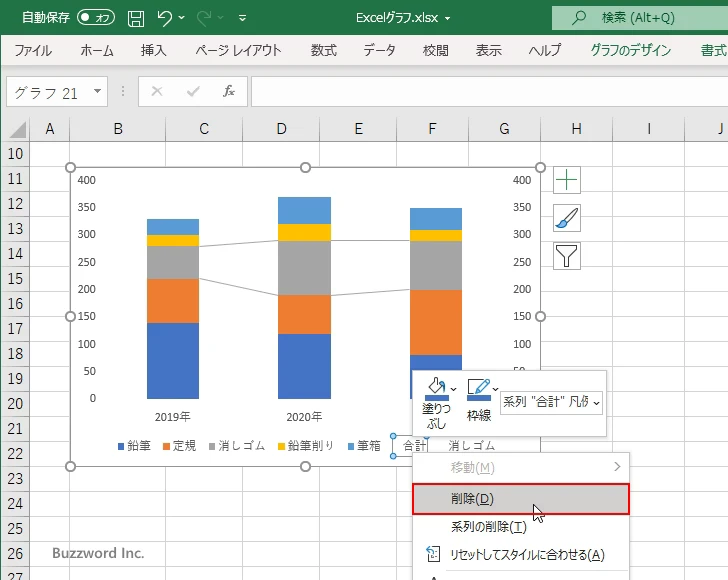
Task: Click the Select All corner triangle
Action: pyautogui.click(x=17, y=129)
